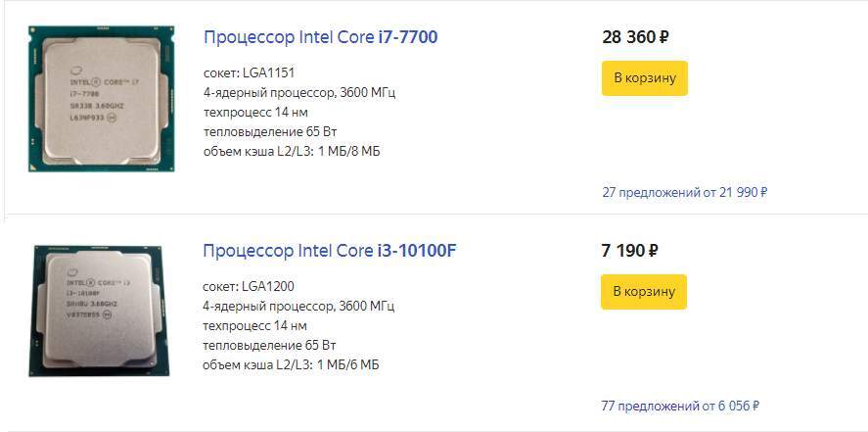Open the Процессор Intel Core i7-7700 title link

pos(320,37)
